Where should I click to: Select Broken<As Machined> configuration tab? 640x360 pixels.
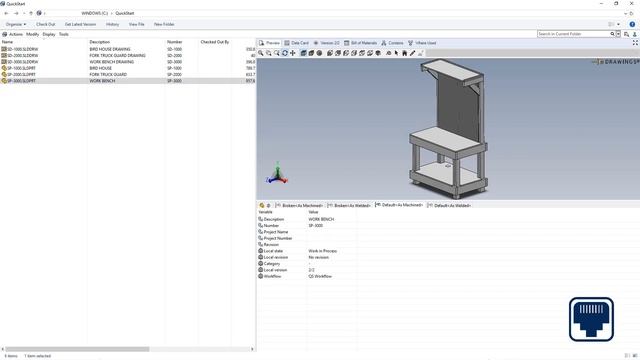coord(300,205)
